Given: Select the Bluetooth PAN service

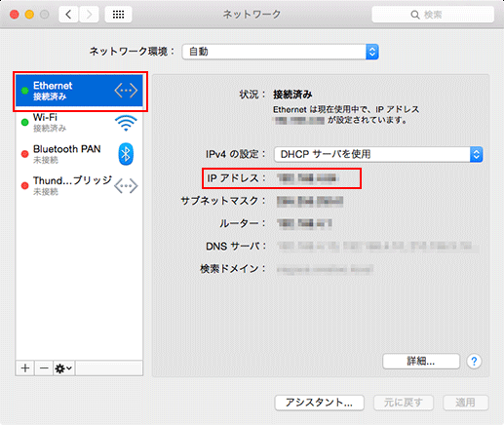Looking at the screenshot, I should point(79,154).
